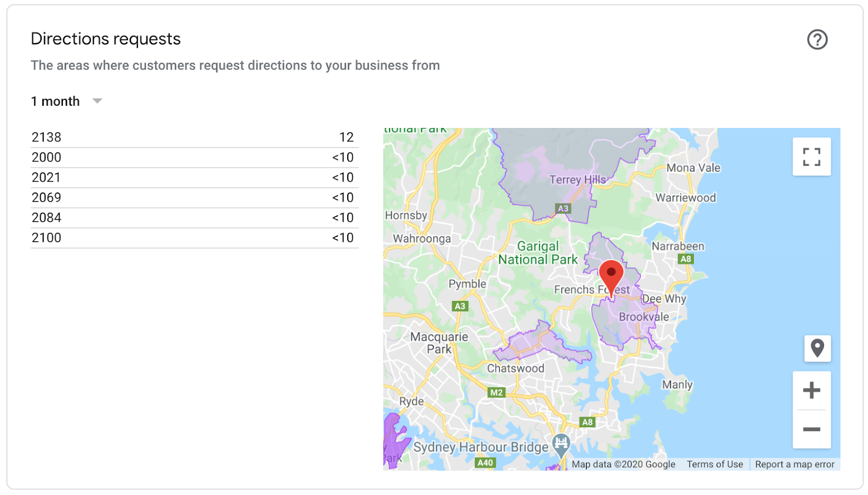Image resolution: width=868 pixels, height=495 pixels.
Task: Click the A3 route marker near Pymble
Action: pos(460,306)
